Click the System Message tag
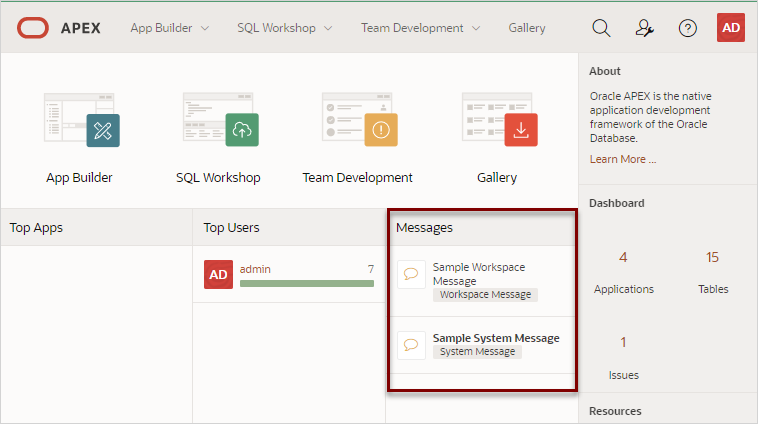The width and height of the screenshot is (758, 424). click(x=477, y=351)
